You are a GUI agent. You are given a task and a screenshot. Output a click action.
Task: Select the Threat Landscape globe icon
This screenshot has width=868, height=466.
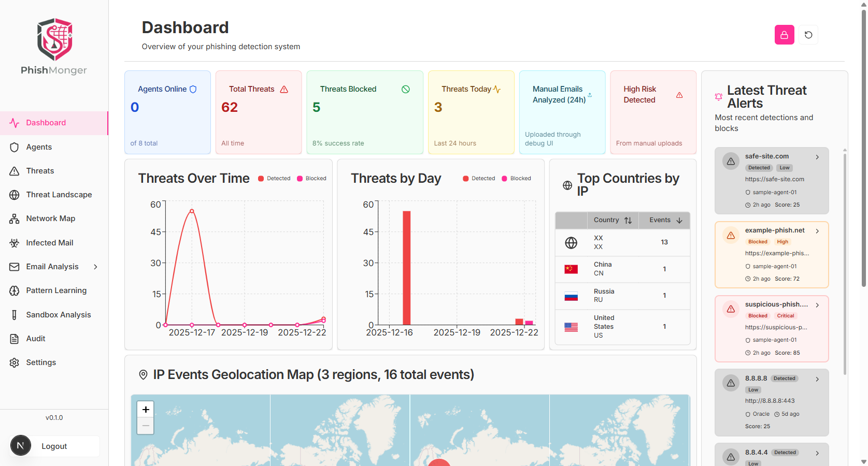[x=15, y=195]
